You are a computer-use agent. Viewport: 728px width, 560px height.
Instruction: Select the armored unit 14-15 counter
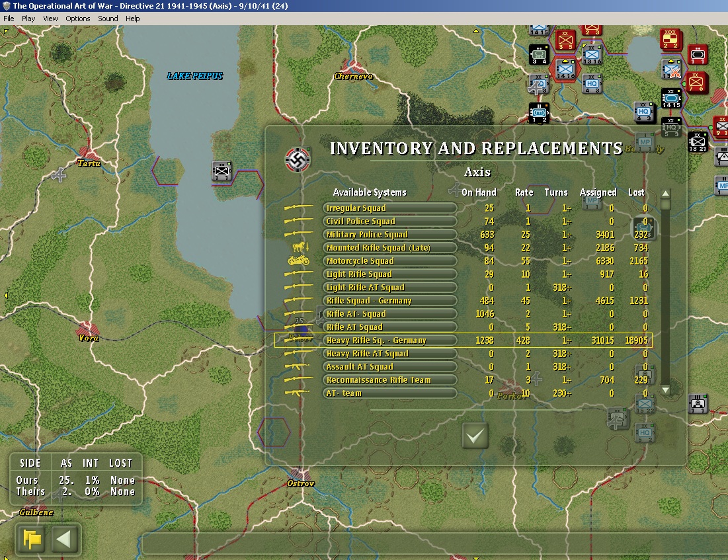pyautogui.click(x=671, y=98)
